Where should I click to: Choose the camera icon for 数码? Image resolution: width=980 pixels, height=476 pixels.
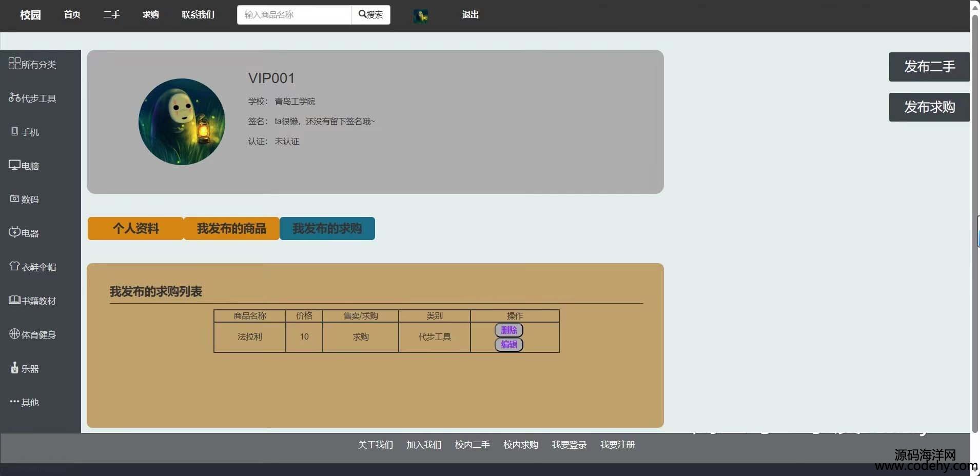[15, 199]
